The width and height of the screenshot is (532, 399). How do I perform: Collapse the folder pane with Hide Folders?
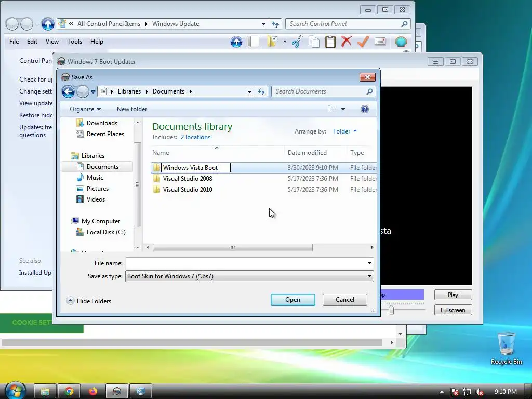click(89, 301)
